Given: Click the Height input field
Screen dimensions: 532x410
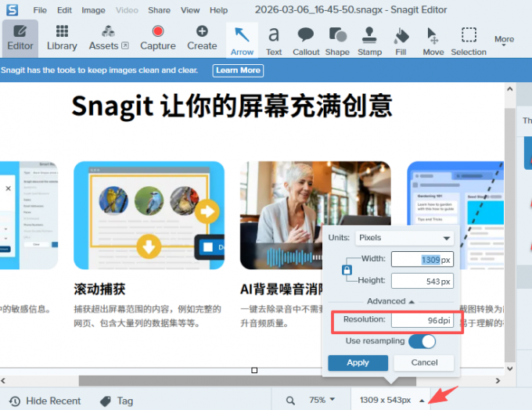Looking at the screenshot, I should [422, 281].
